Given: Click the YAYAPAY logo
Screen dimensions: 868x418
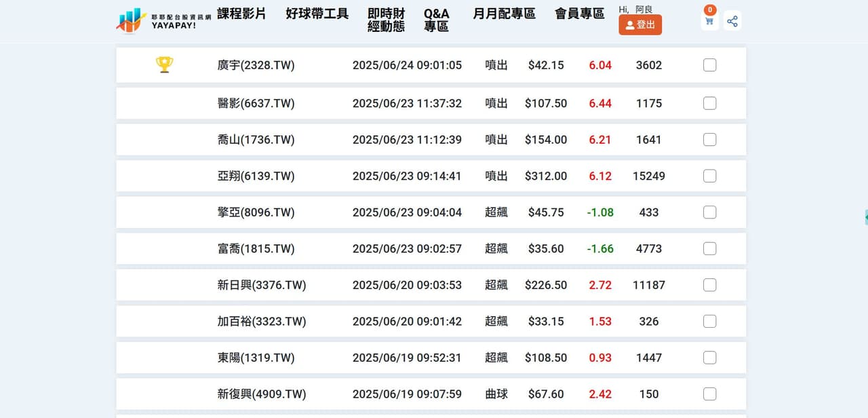Looking at the screenshot, I should (x=163, y=20).
